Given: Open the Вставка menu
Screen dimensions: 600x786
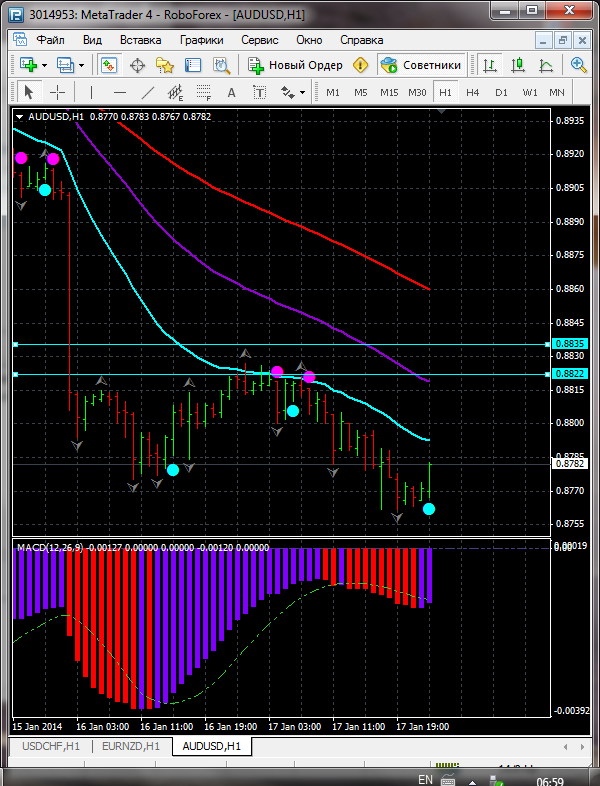Looking at the screenshot, I should [x=140, y=40].
